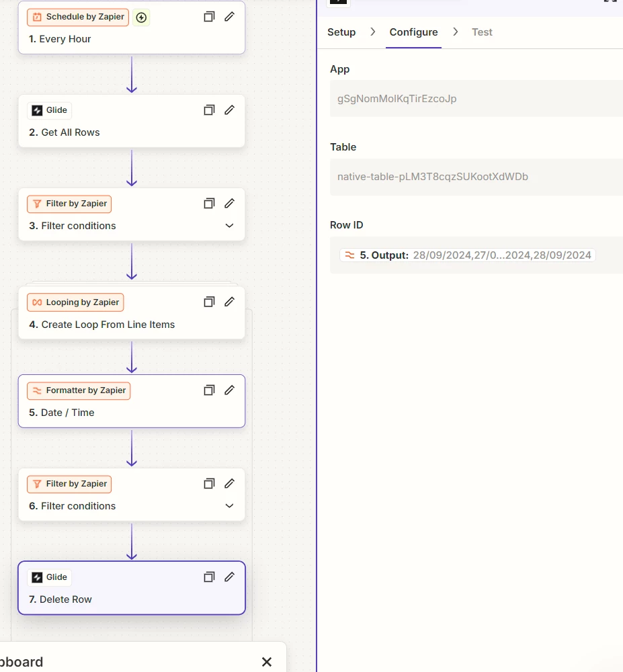
Task: Click the Filter by Zapier badge on step 6
Action: point(69,484)
